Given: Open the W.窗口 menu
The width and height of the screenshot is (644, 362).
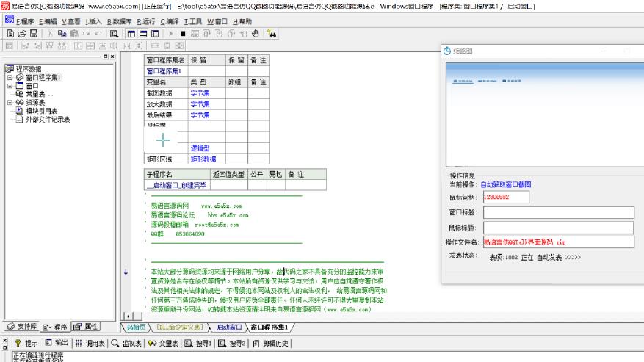Looking at the screenshot, I should [x=217, y=22].
